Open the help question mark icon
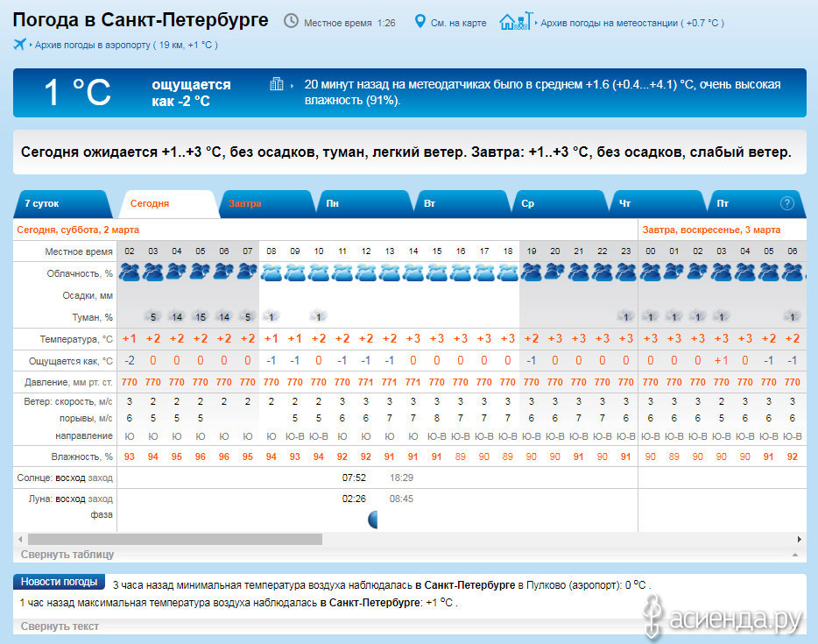This screenshot has height=644, width=818. [x=786, y=203]
